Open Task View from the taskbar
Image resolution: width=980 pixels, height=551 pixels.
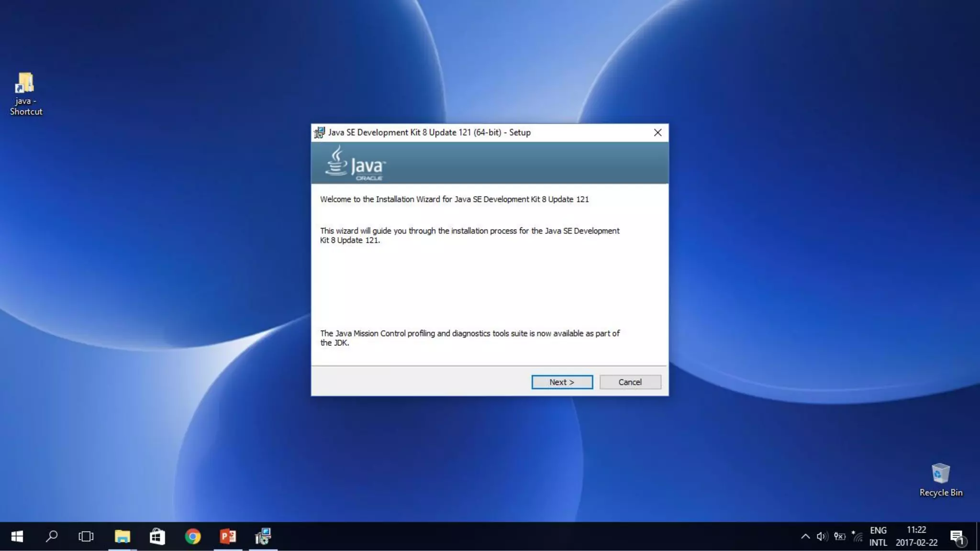86,536
